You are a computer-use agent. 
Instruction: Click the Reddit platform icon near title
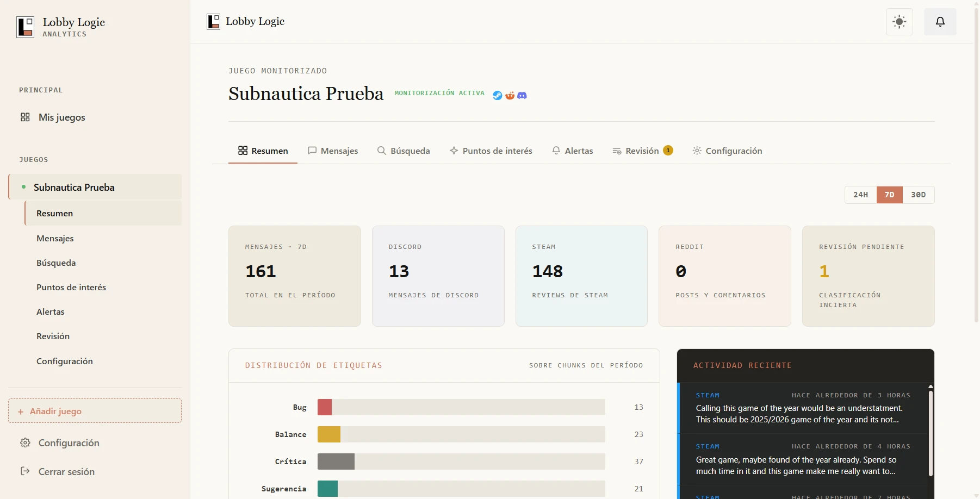click(510, 96)
